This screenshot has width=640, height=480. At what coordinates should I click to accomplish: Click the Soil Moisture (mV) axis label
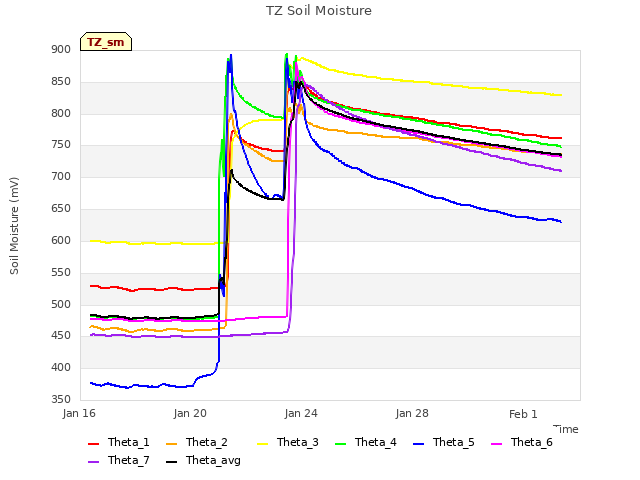pyautogui.click(x=14, y=226)
